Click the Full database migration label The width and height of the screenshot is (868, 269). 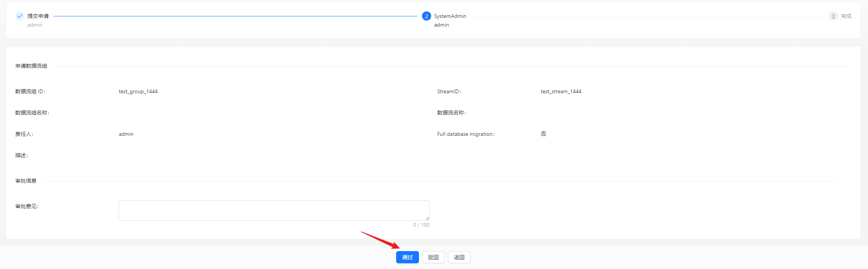coord(465,134)
